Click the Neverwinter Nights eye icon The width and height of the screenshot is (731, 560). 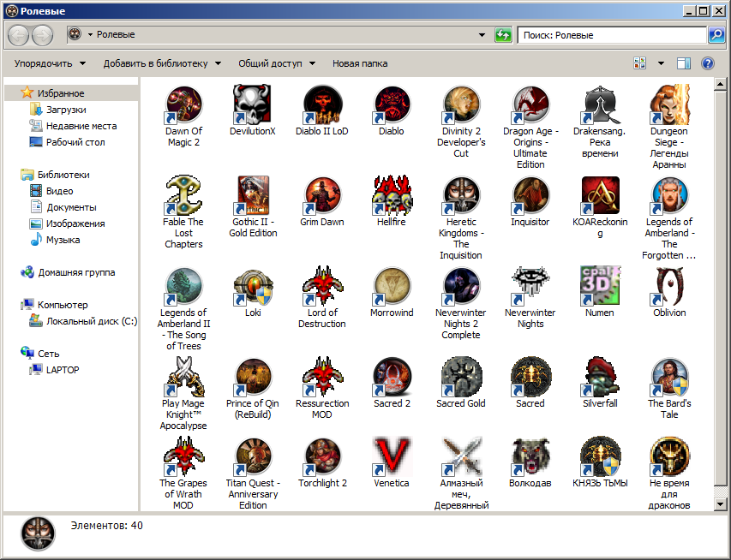[x=530, y=286]
